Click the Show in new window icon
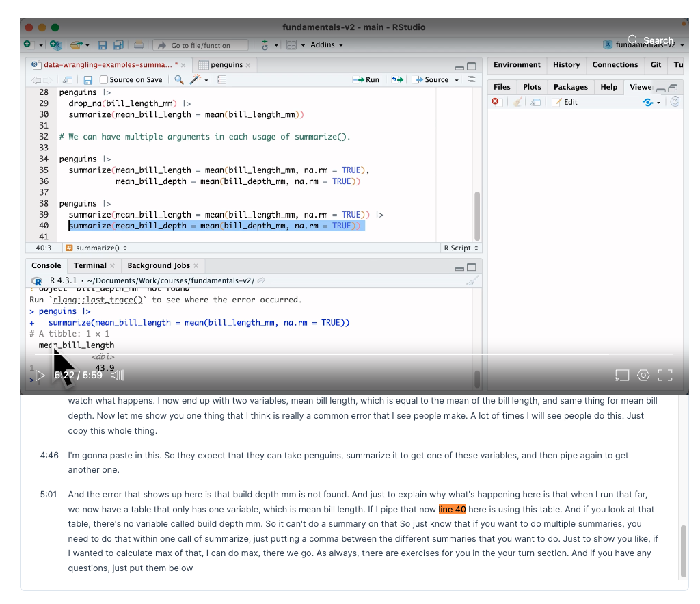The height and width of the screenshot is (604, 700). (x=68, y=80)
